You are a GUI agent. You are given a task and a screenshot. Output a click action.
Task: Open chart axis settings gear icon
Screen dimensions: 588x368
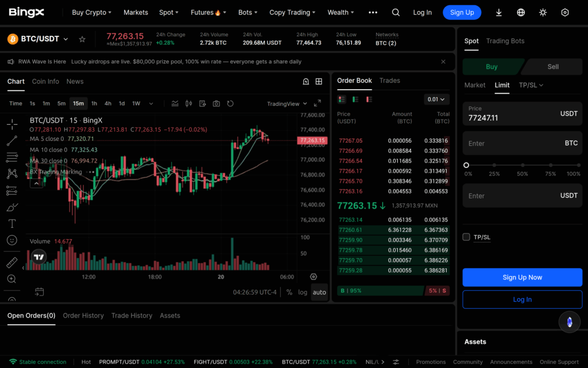pyautogui.click(x=314, y=277)
